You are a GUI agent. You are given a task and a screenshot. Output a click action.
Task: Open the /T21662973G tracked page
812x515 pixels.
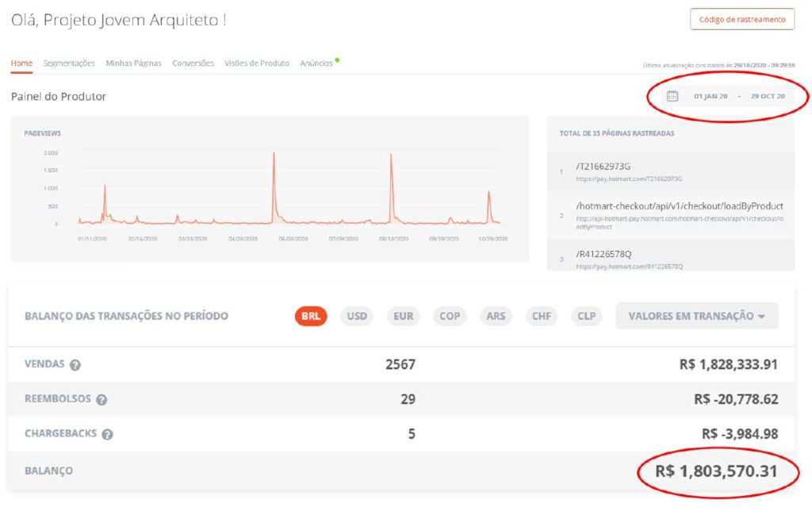click(x=671, y=171)
